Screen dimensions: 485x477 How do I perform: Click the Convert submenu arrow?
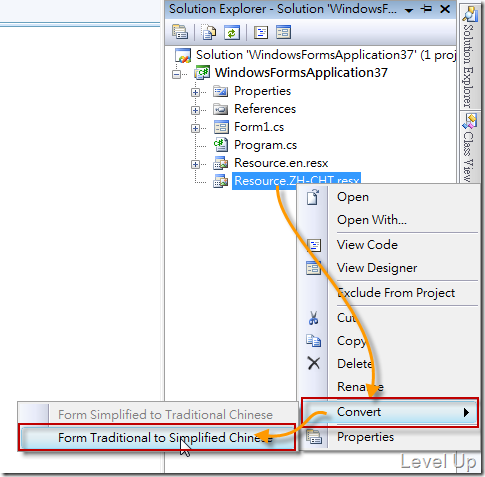(x=466, y=412)
